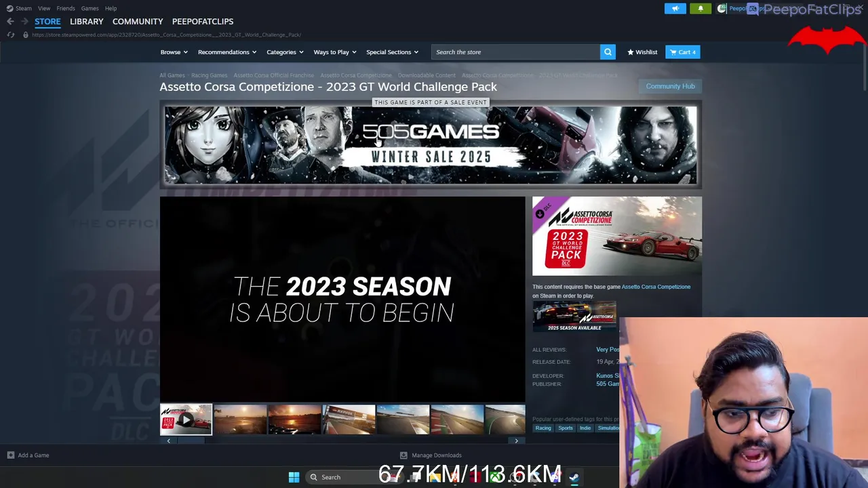This screenshot has width=868, height=488.
Task: Click the Add a Game plus icon
Action: [10, 455]
